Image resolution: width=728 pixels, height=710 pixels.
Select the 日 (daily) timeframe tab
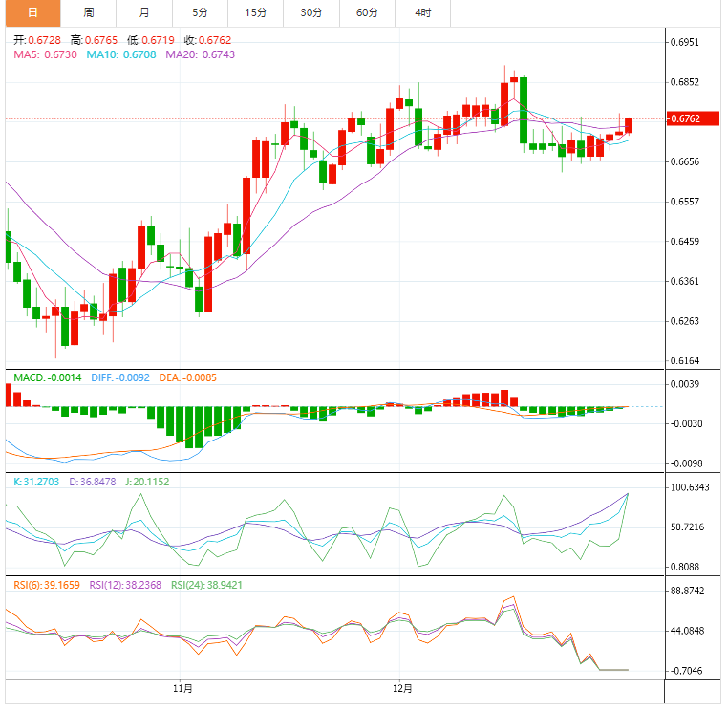pyautogui.click(x=32, y=12)
